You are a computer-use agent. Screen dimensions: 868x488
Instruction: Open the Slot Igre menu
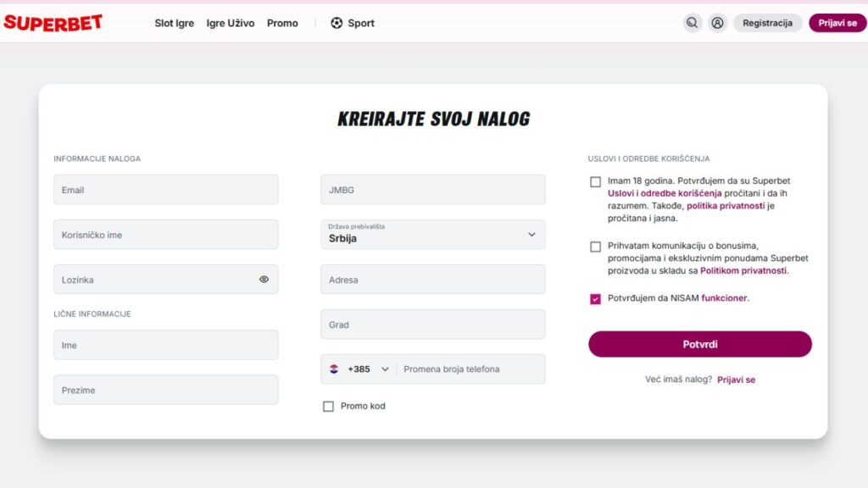point(175,23)
